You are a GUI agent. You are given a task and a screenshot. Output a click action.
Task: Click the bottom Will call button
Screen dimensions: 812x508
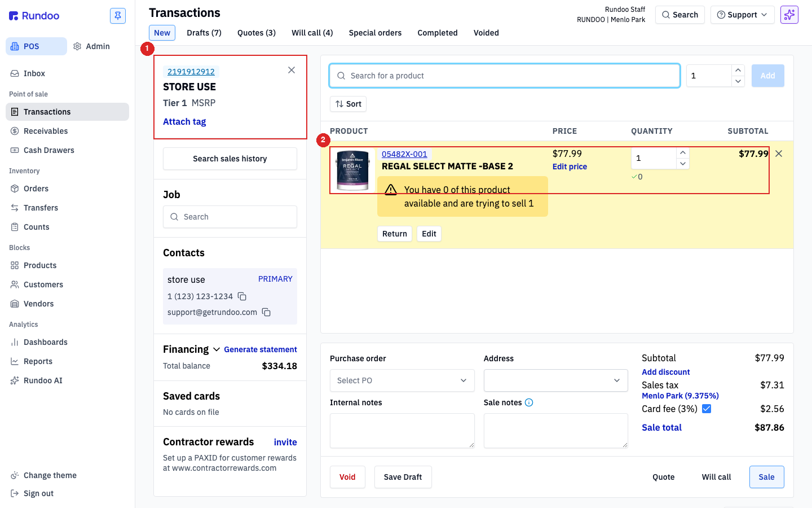[x=716, y=477]
